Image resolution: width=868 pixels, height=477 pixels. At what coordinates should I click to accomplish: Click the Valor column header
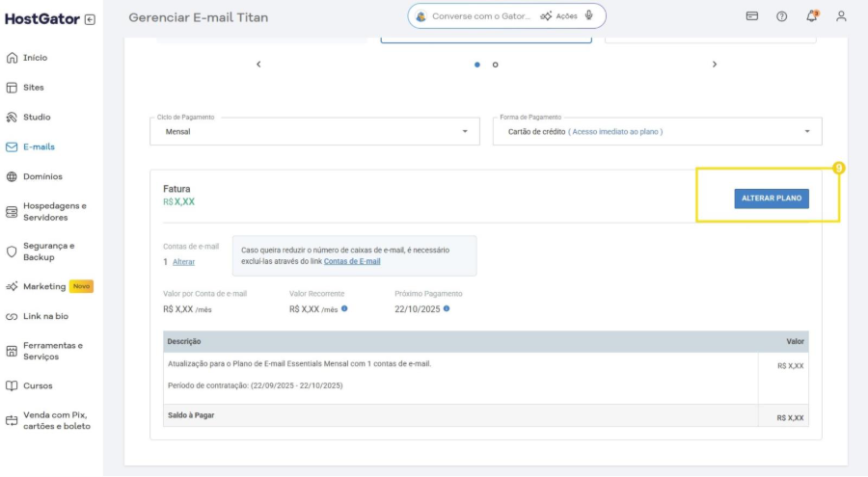(x=795, y=341)
